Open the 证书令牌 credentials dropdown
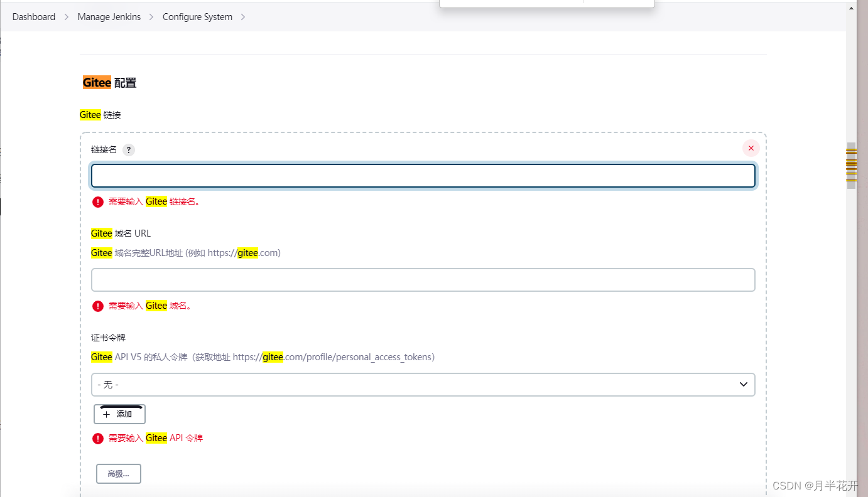 pyautogui.click(x=423, y=384)
